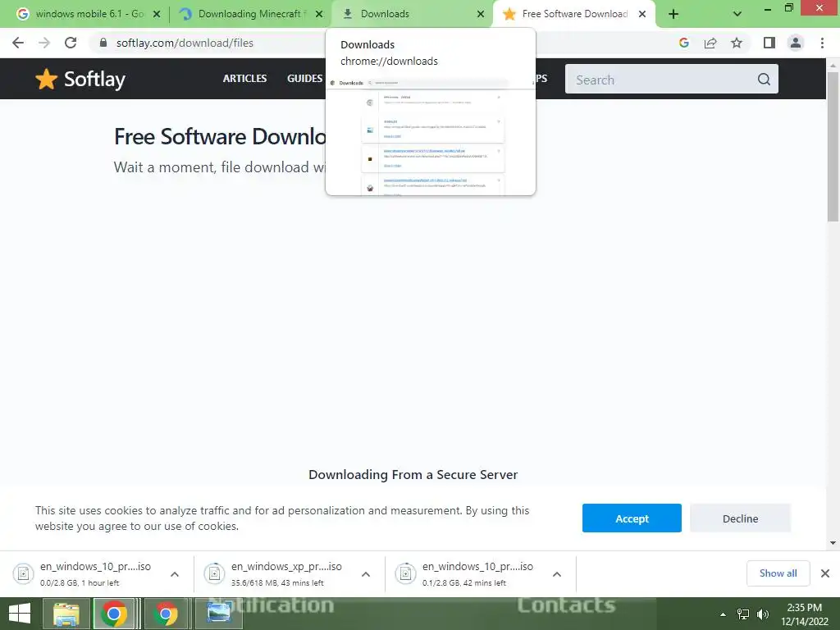Image resolution: width=840 pixels, height=630 pixels.
Task: Click the second Chrome taskbar icon
Action: click(166, 614)
